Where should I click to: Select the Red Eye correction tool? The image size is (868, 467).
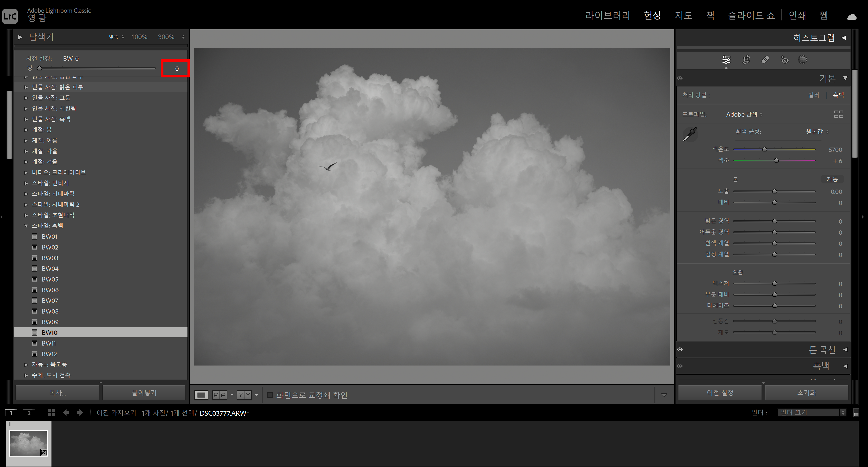(784, 60)
